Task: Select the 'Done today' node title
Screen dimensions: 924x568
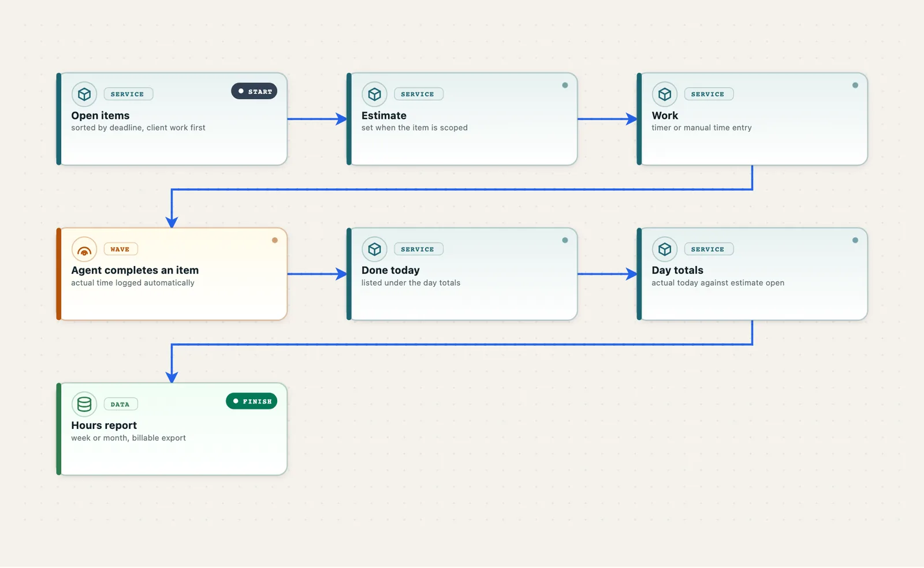Action: click(390, 270)
